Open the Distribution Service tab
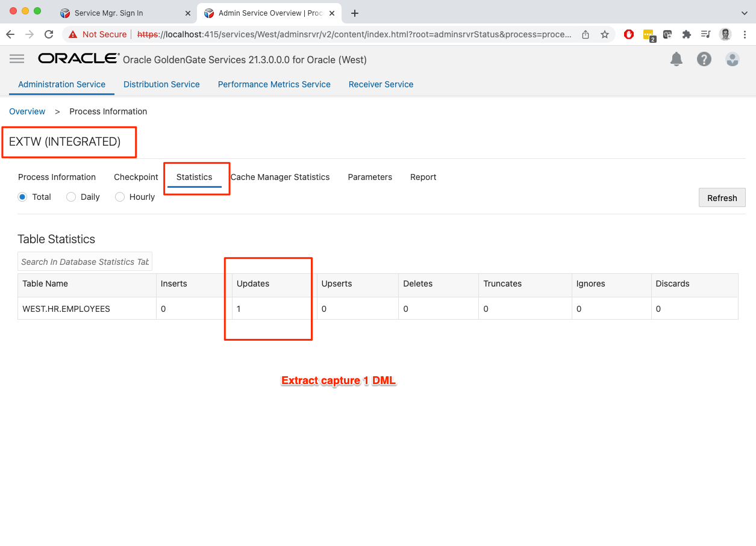 (x=161, y=84)
